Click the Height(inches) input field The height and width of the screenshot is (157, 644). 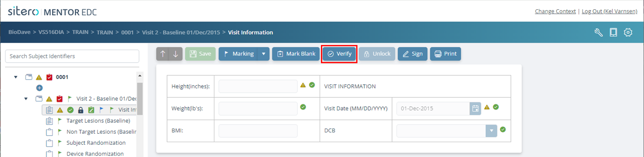(258, 86)
